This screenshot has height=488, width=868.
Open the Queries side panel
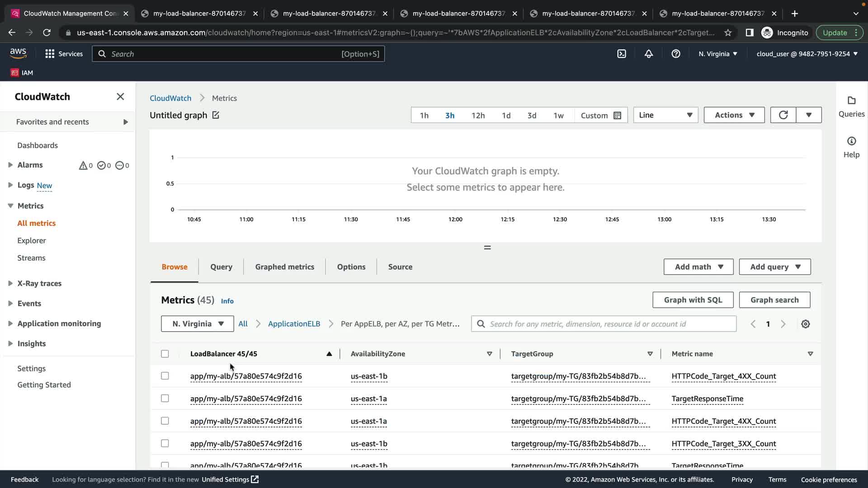click(851, 106)
